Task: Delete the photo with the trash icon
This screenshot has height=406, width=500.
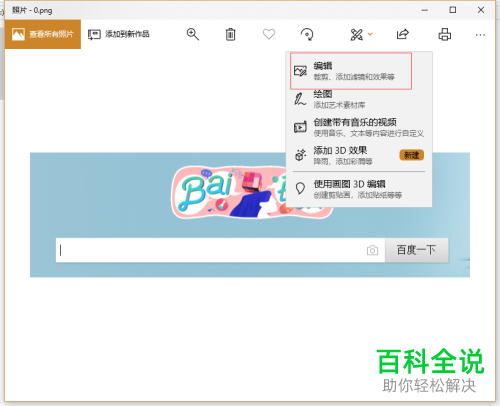Action: point(230,34)
